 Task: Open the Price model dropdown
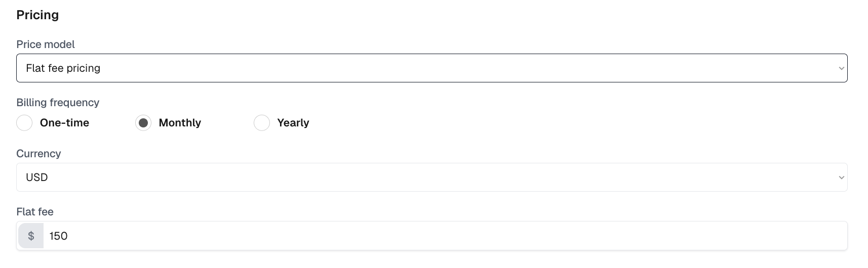click(x=431, y=68)
